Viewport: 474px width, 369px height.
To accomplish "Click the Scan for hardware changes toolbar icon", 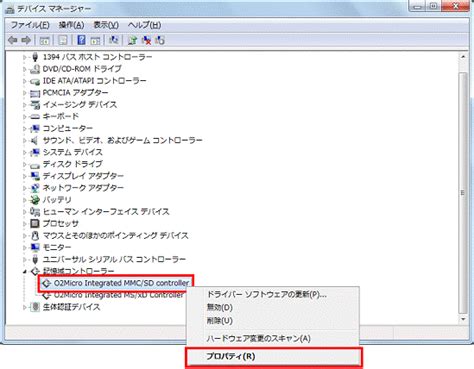I will (x=114, y=40).
